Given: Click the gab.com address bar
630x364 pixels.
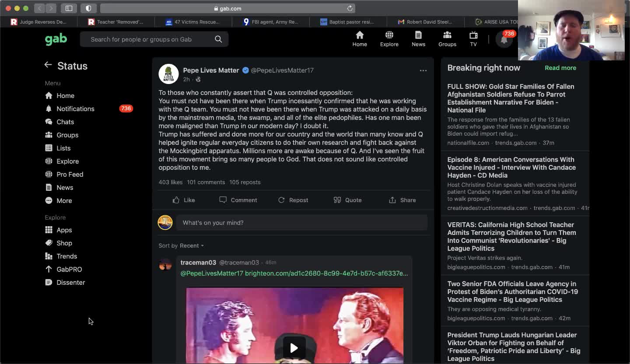Looking at the screenshot, I should pyautogui.click(x=227, y=8).
